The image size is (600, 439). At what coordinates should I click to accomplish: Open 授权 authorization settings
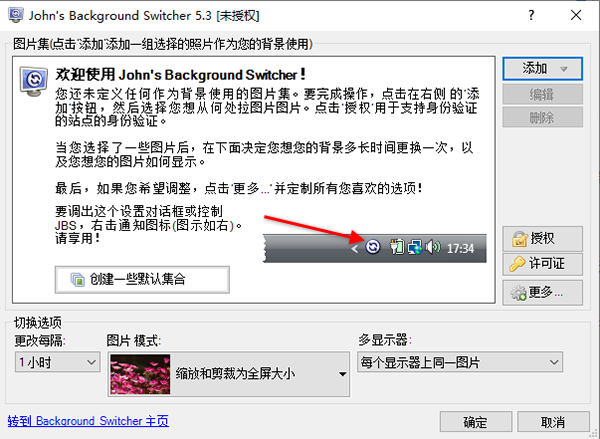(542, 238)
